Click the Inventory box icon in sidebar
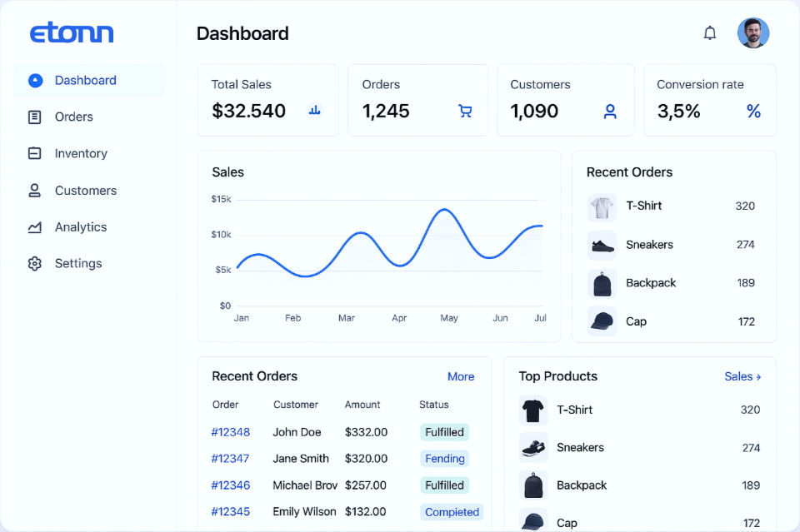Image resolution: width=800 pixels, height=532 pixels. (34, 153)
